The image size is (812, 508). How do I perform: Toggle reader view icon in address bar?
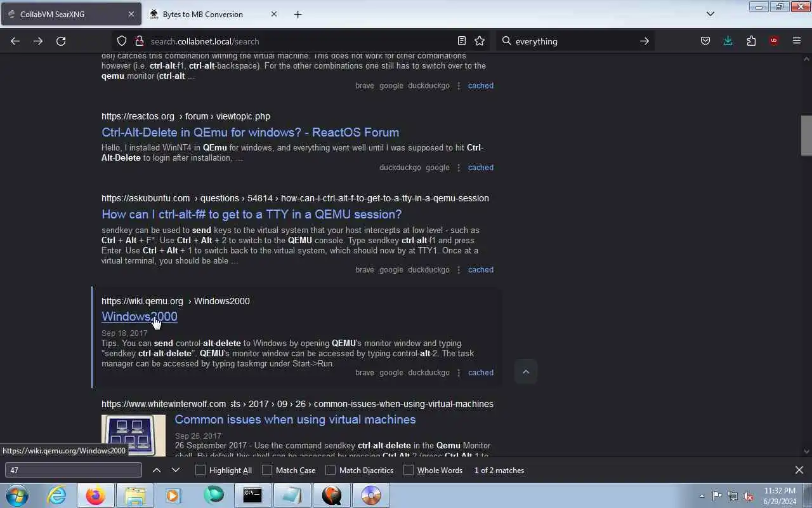462,41
